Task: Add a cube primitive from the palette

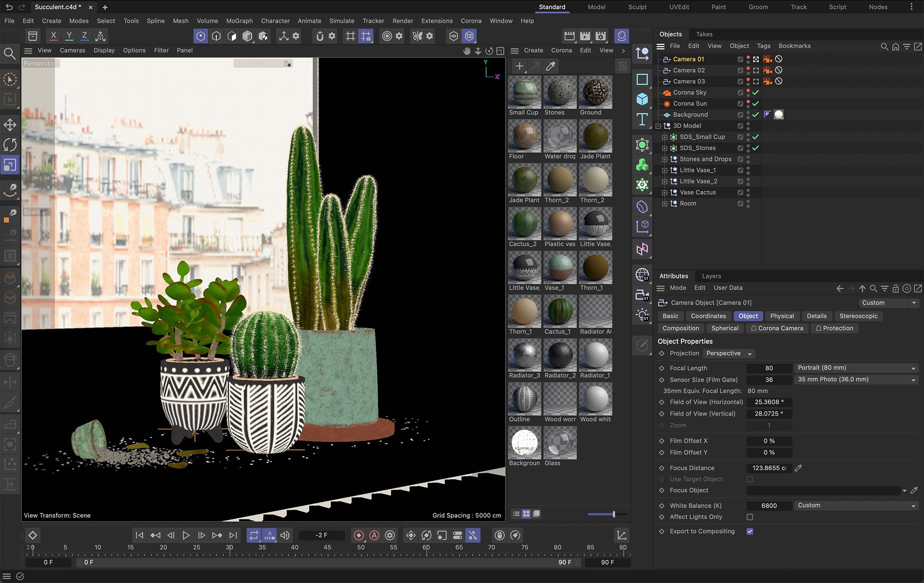Action: [642, 99]
